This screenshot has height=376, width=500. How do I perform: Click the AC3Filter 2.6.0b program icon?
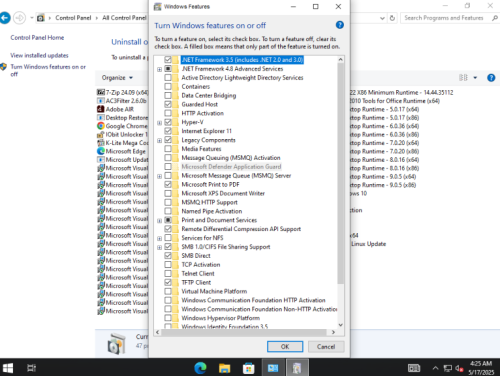click(x=100, y=101)
